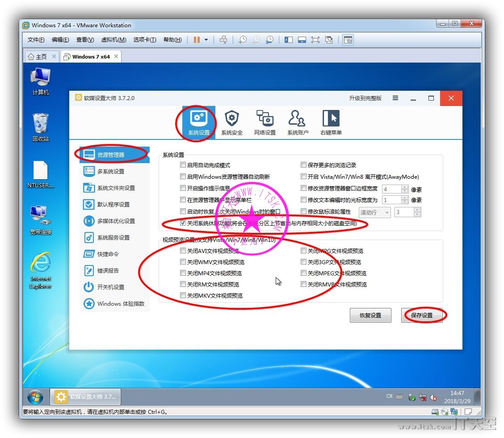Enable 启用自动完成模式 checkbox
504x438 pixels.
[x=183, y=165]
